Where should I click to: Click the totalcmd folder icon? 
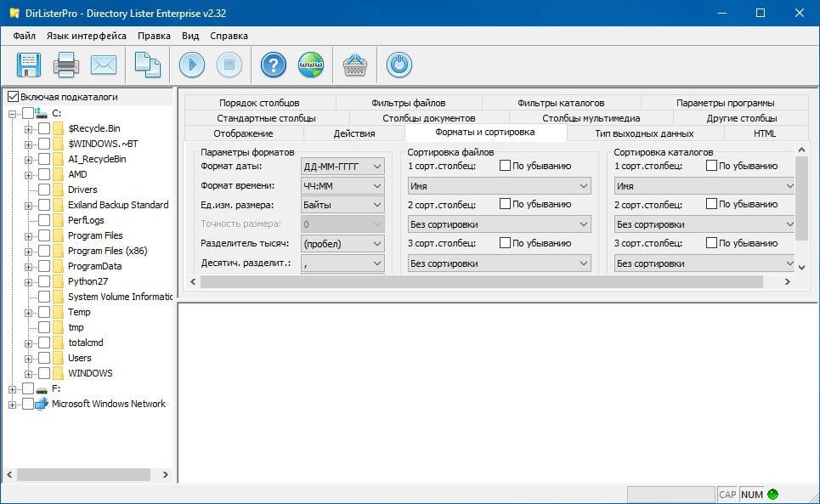tap(58, 343)
